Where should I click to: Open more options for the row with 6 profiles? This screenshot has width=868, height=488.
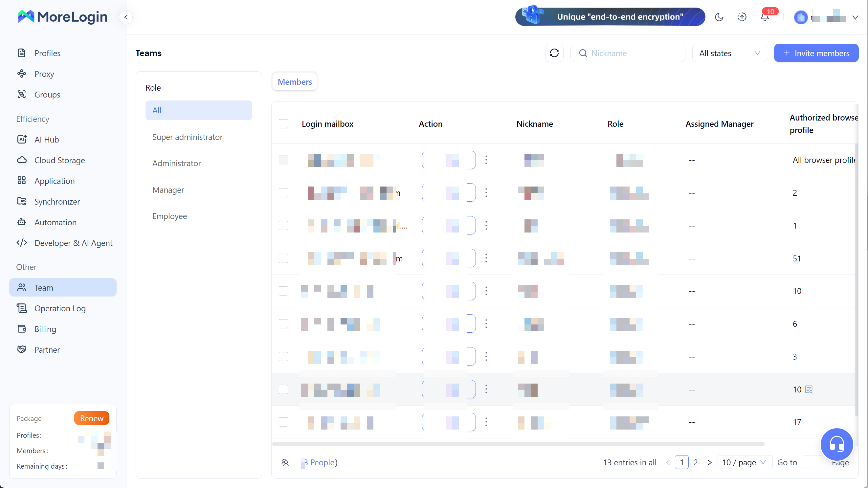(x=486, y=323)
